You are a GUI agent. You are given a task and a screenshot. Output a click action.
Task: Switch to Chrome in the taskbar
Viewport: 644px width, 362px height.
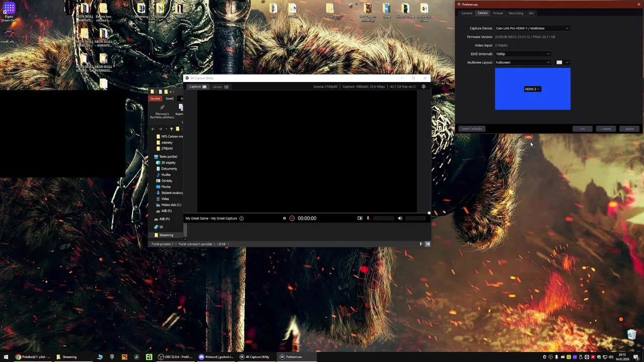coord(32,357)
